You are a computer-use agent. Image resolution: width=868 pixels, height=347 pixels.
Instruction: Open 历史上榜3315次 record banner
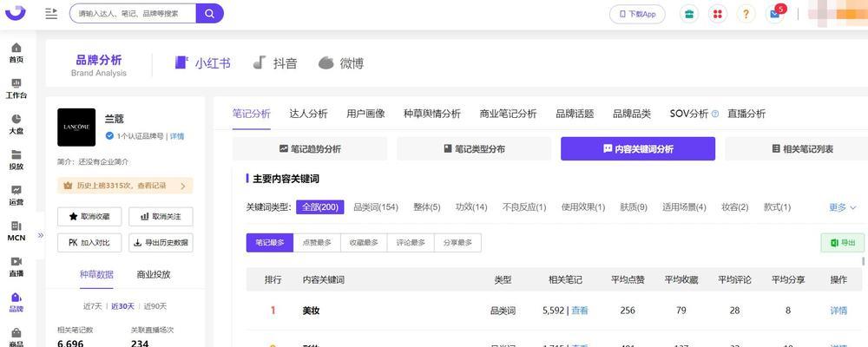(x=125, y=186)
